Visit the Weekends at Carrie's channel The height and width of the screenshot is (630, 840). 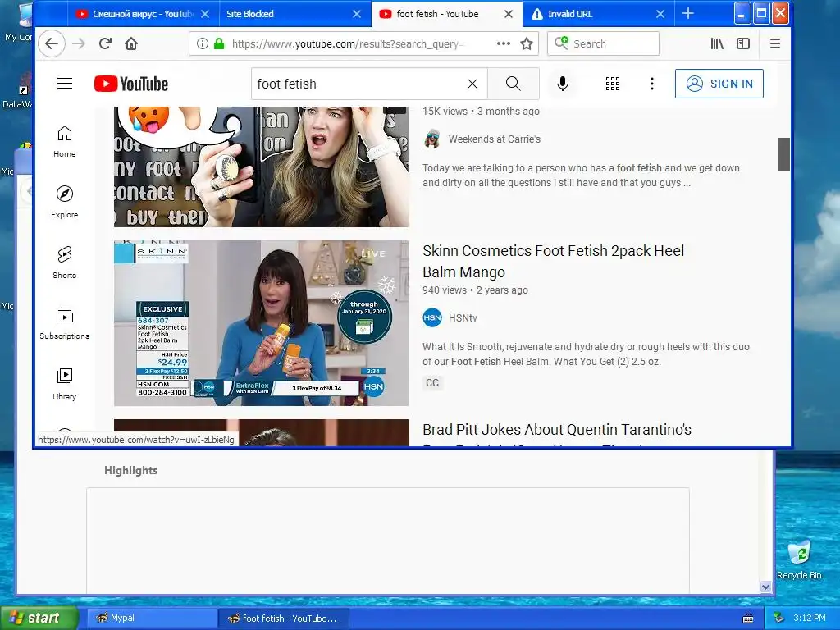pos(495,139)
